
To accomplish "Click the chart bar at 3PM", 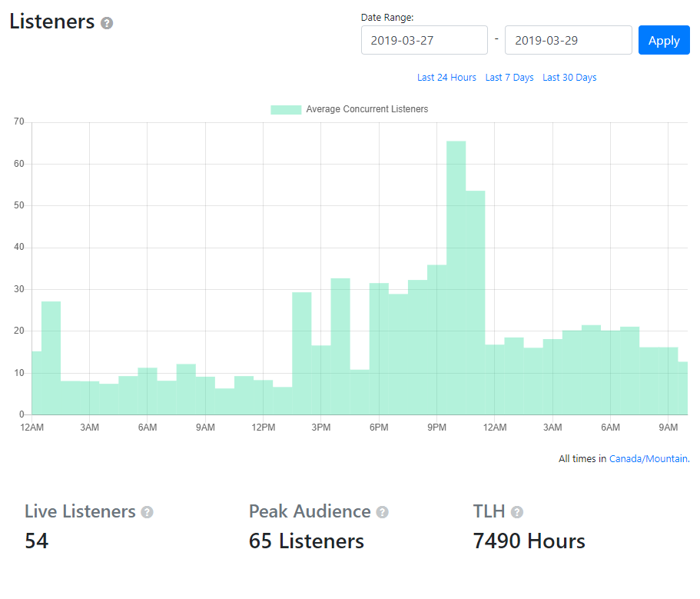I will point(321,380).
